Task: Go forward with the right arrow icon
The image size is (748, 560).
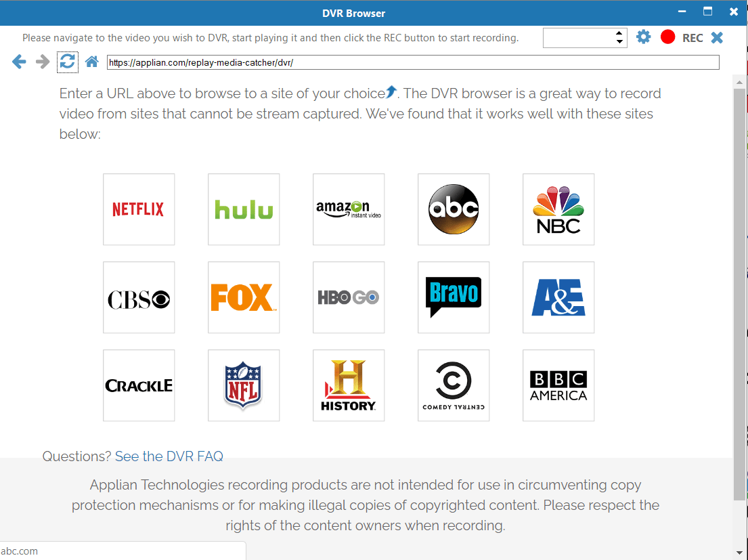Action: coord(43,62)
